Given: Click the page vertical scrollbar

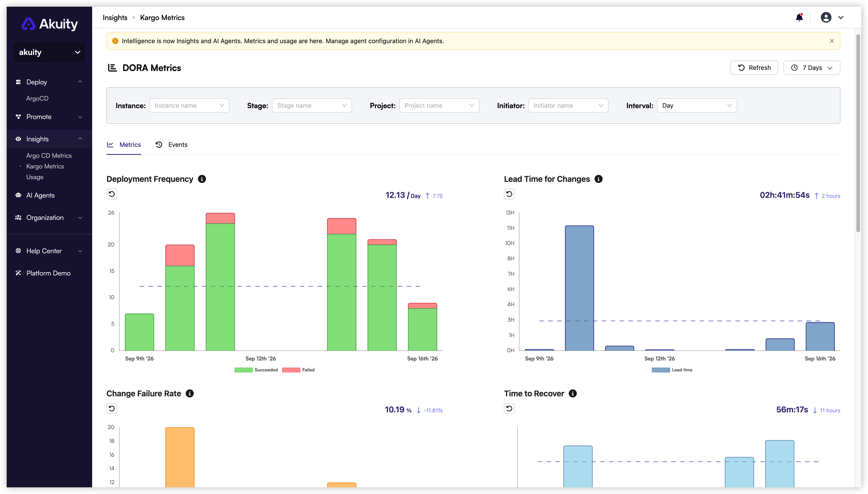Looking at the screenshot, I should [x=858, y=133].
